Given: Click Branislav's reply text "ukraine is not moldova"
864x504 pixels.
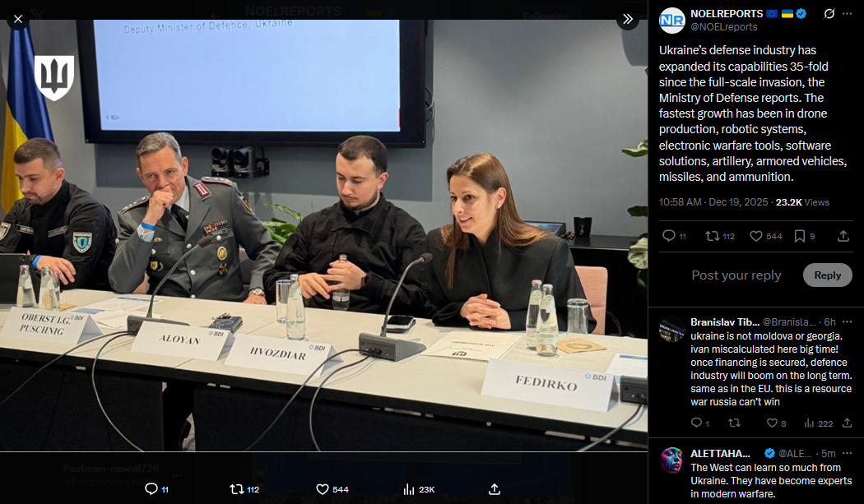Looking at the screenshot, I should pos(771,368).
